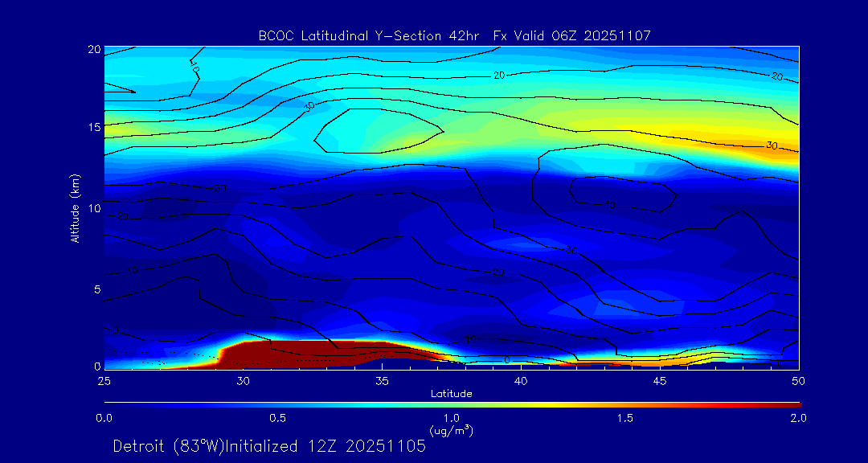Click the '0.5' color bar label
Image resolution: width=868 pixels, height=463 pixels.
tap(278, 418)
